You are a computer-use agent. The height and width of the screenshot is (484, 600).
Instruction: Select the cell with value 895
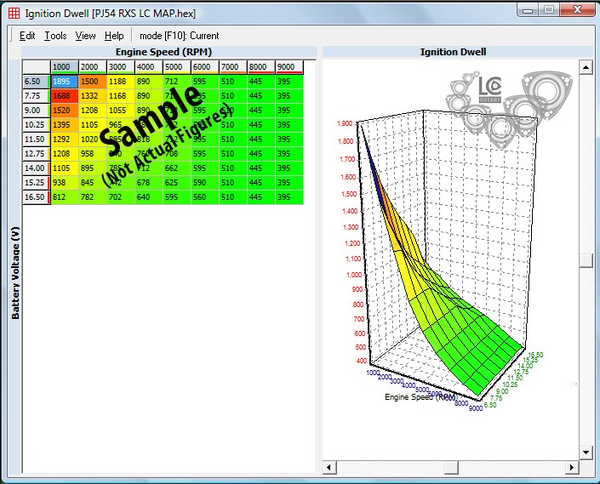coord(93,168)
